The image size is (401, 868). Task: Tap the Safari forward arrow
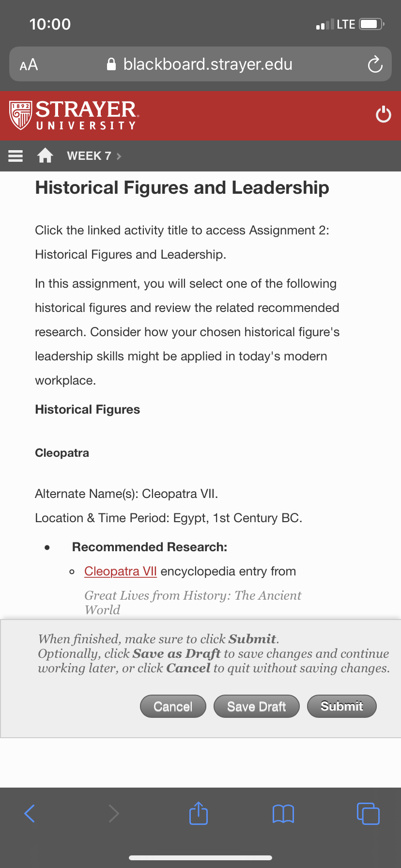pyautogui.click(x=114, y=813)
